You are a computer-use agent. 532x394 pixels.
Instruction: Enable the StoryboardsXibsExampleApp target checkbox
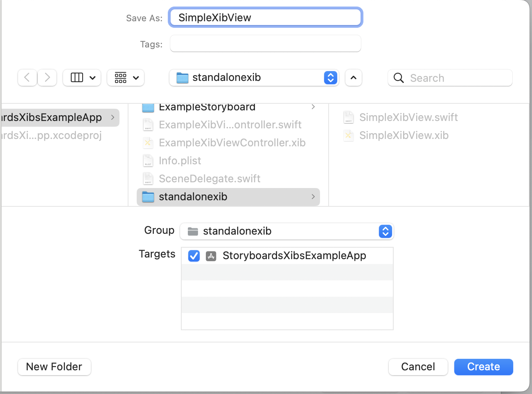(x=194, y=256)
